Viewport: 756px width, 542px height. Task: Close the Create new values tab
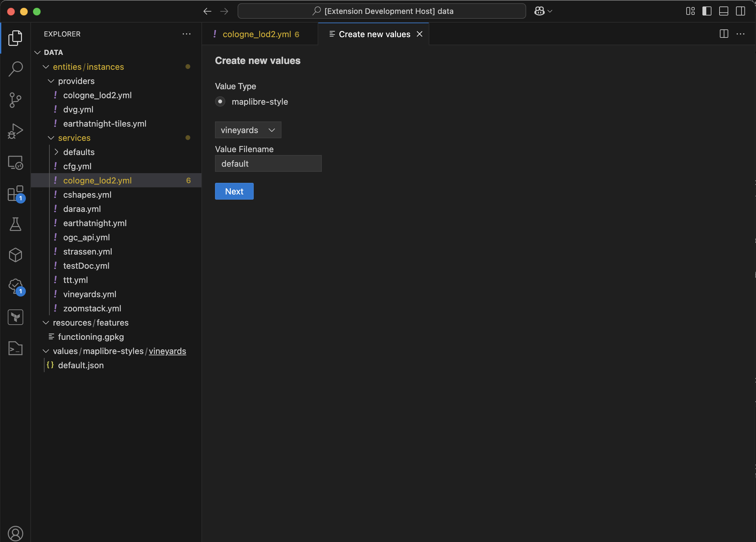point(420,34)
